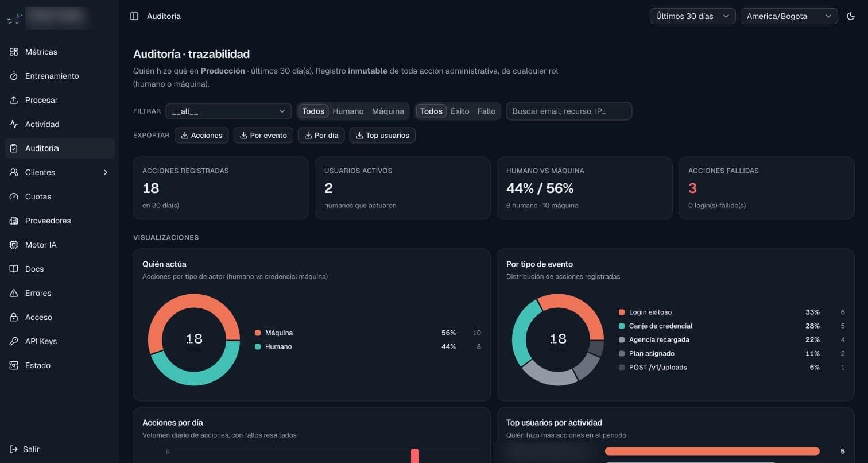Viewport: 868px width, 463px height.
Task: Select the Todos result filter
Action: point(431,111)
